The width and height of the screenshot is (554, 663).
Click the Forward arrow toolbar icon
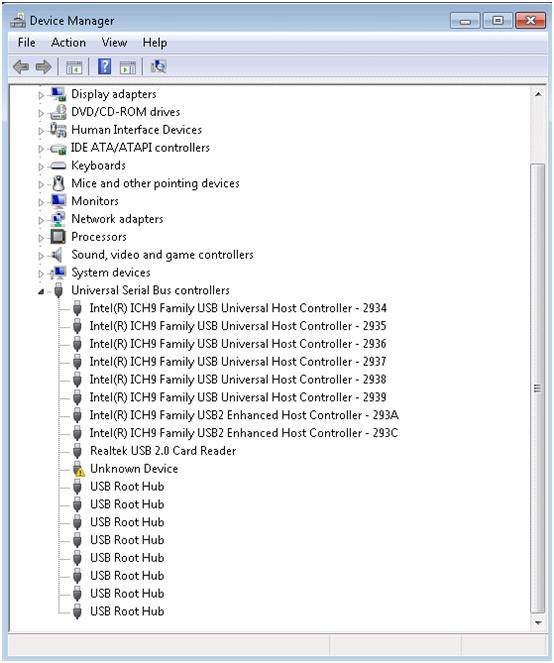tap(44, 67)
